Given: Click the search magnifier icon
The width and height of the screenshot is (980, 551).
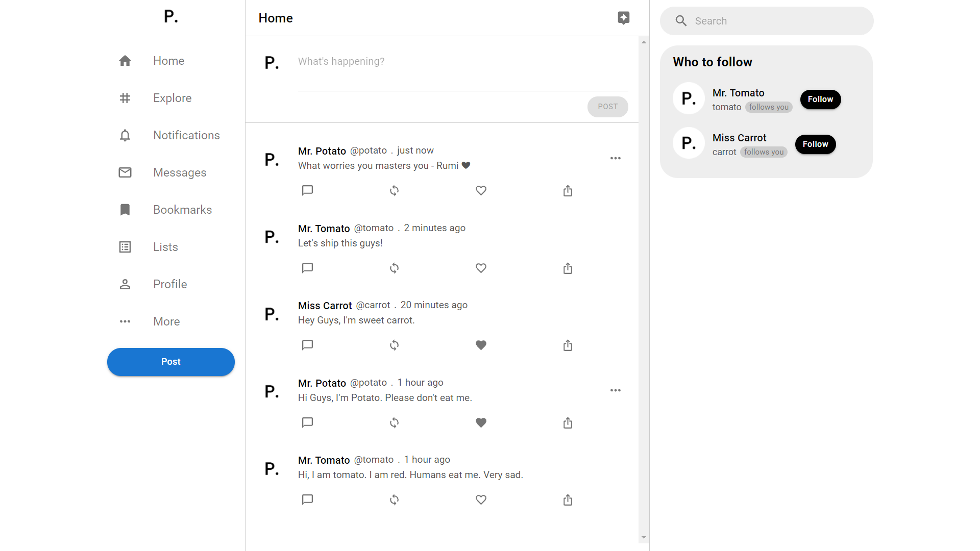Looking at the screenshot, I should [681, 21].
